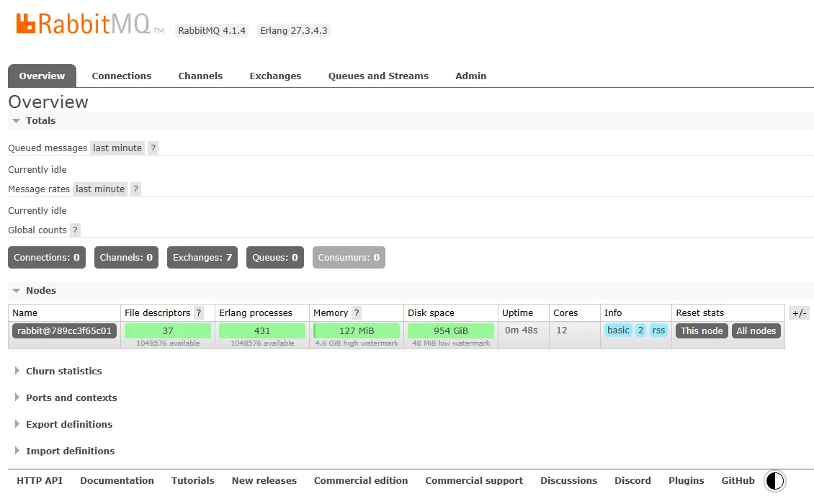Click the Cores value 12
This screenshot has height=504, width=814.
[562, 330]
